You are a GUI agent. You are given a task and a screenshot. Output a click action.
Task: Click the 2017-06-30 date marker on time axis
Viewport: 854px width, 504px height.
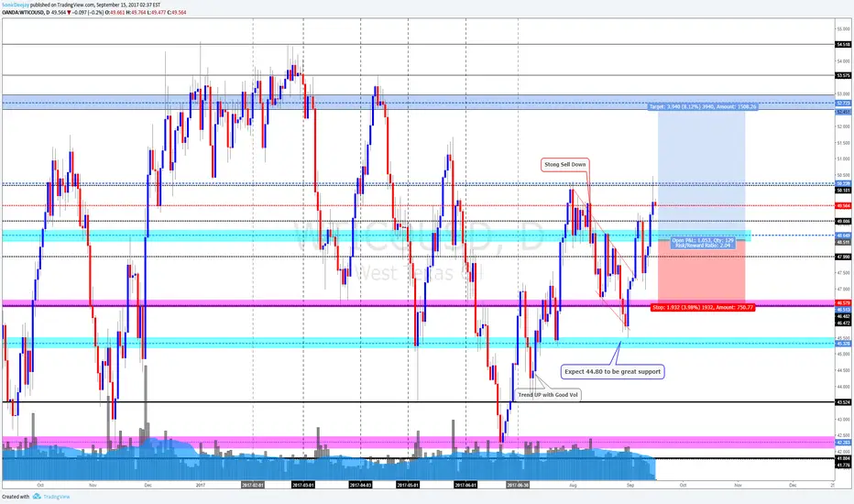tap(518, 485)
